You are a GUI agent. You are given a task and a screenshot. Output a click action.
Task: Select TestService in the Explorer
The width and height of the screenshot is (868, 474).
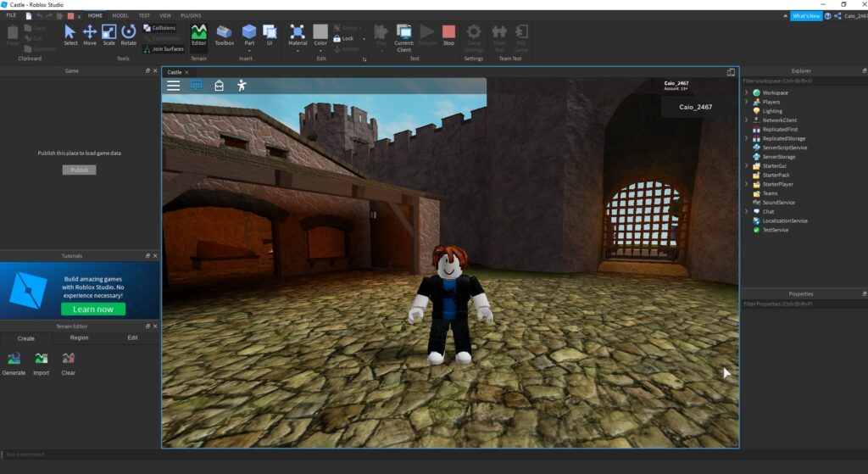pyautogui.click(x=776, y=230)
